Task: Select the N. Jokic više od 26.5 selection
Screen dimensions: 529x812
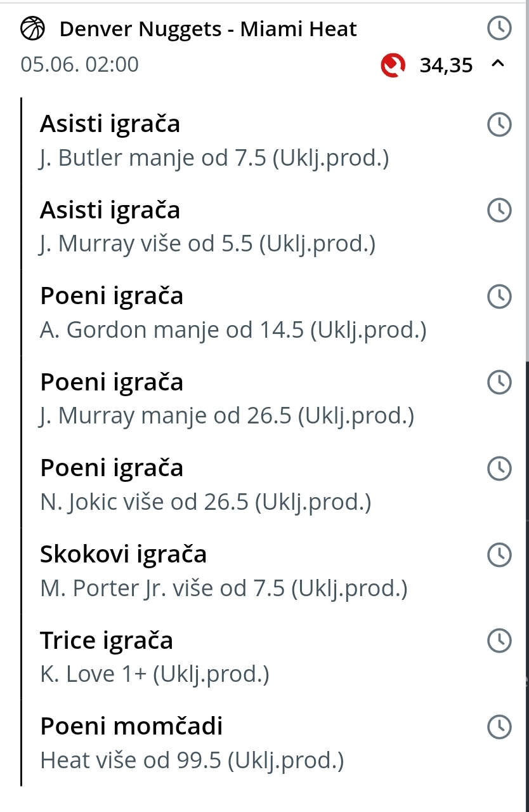Action: point(206,502)
